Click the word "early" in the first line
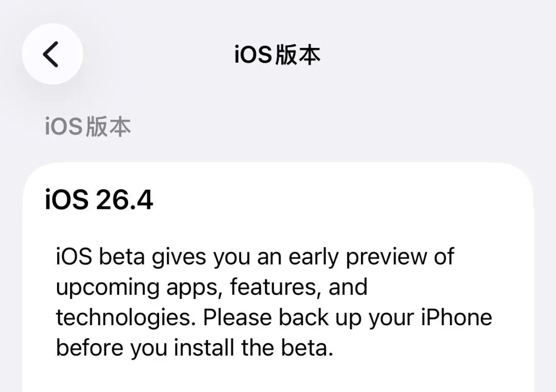Viewport: 556px width, 392px height. tap(314, 258)
